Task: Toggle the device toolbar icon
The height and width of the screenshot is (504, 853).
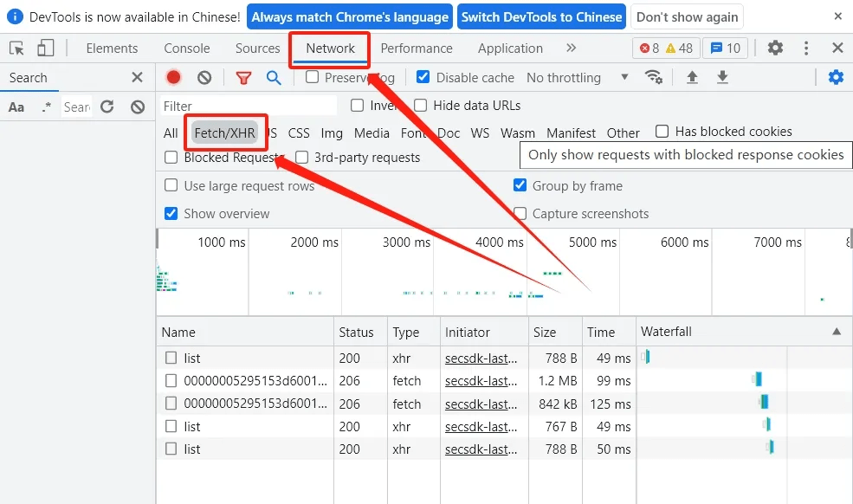Action: click(45, 48)
